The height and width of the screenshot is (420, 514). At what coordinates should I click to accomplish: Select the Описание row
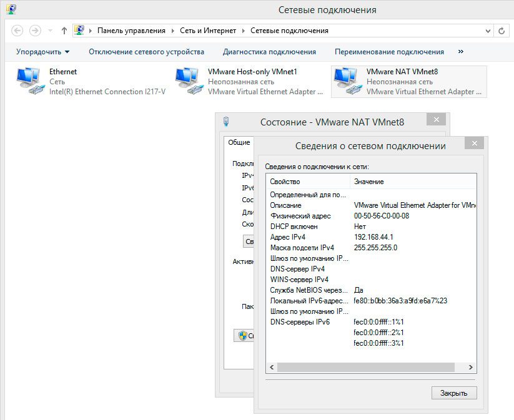pos(371,205)
